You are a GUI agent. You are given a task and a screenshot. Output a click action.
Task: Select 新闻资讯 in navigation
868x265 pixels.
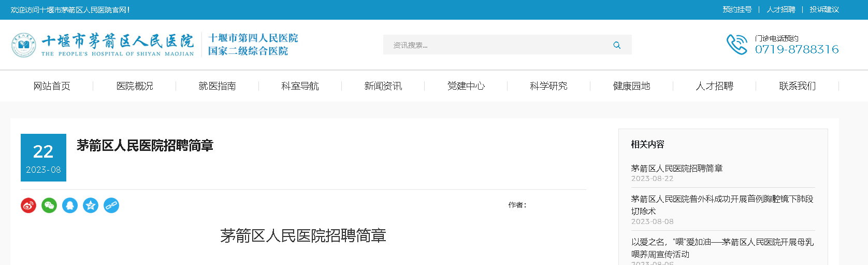tap(383, 86)
